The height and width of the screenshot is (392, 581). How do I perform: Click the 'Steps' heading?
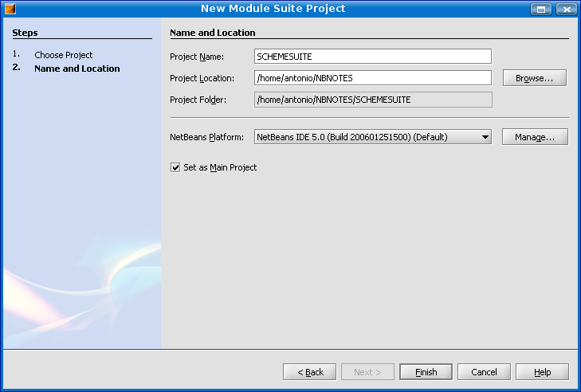point(25,33)
